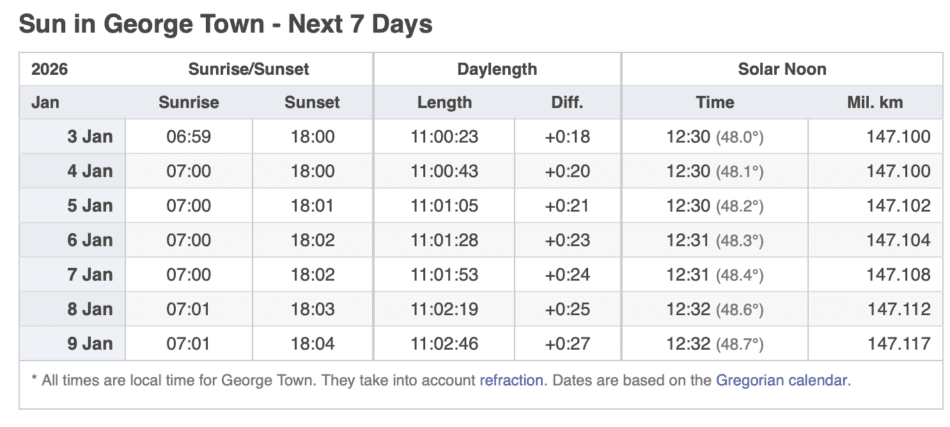Click the Sunrise column header
Viewport: 950px width, 427px height.
pyautogui.click(x=188, y=102)
